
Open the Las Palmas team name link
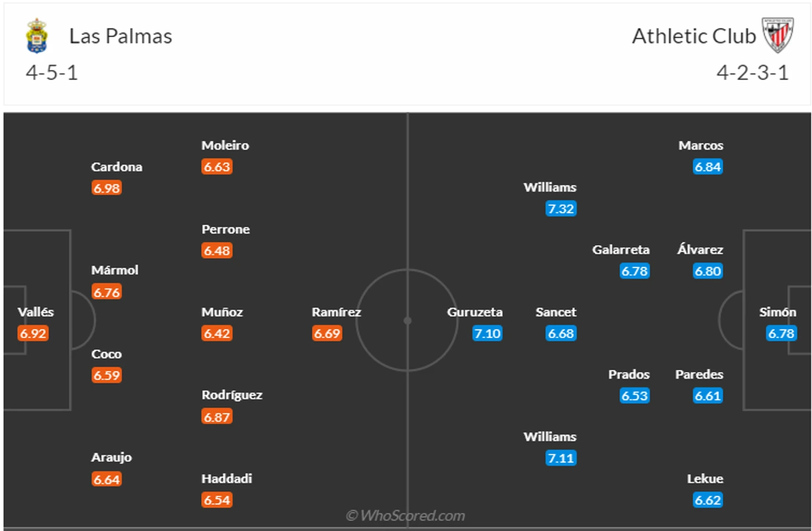click(x=121, y=36)
